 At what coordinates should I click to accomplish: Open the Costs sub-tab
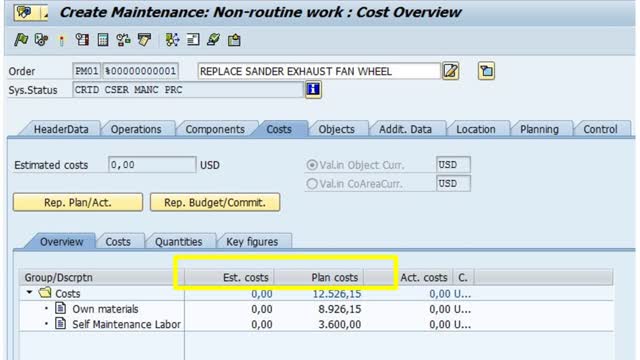[118, 242]
